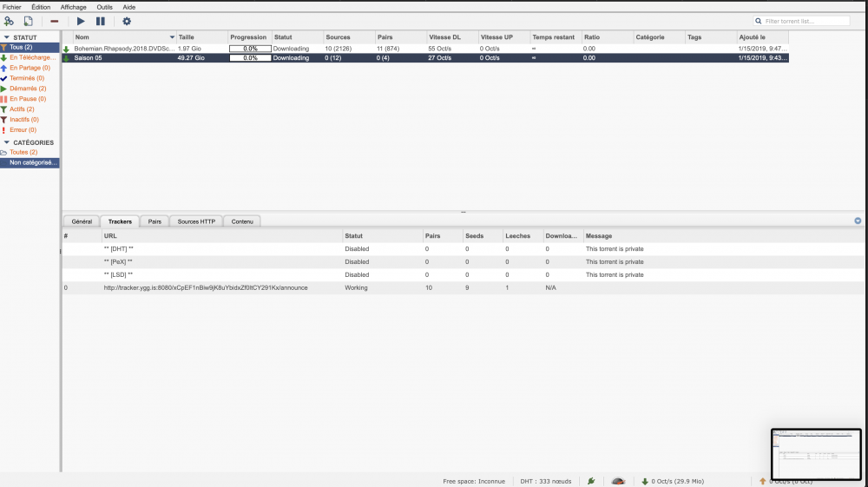Switch to the Contenu tab
The width and height of the screenshot is (868, 487).
(x=242, y=221)
